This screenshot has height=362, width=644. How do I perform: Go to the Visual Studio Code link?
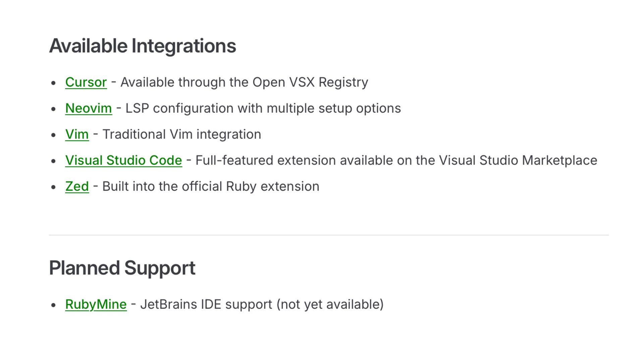click(x=123, y=160)
